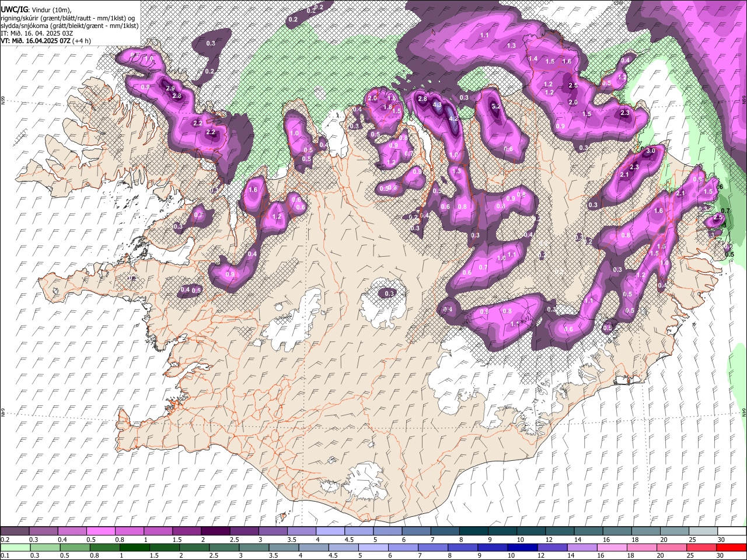The height and width of the screenshot is (560, 747).
Task: Click the 1.5 label in upper legend row
Action: pyautogui.click(x=177, y=540)
